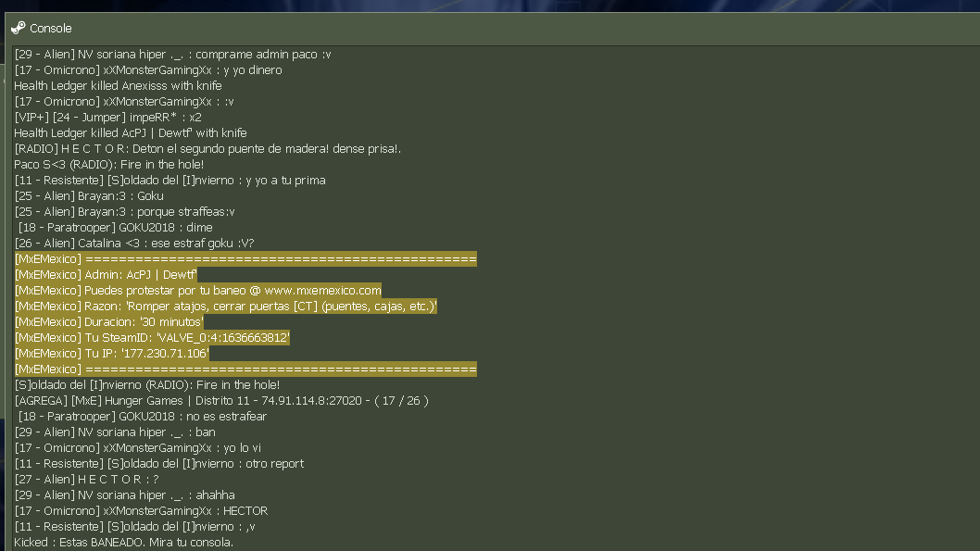Select the AGREGA Hunger Games server line

(221, 400)
